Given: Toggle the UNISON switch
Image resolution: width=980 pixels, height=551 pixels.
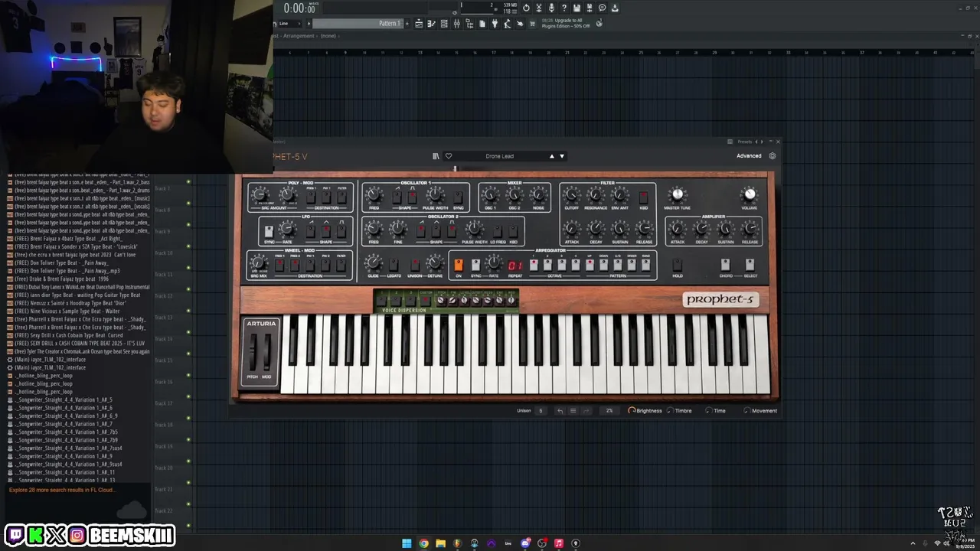Looking at the screenshot, I should pos(415,264).
